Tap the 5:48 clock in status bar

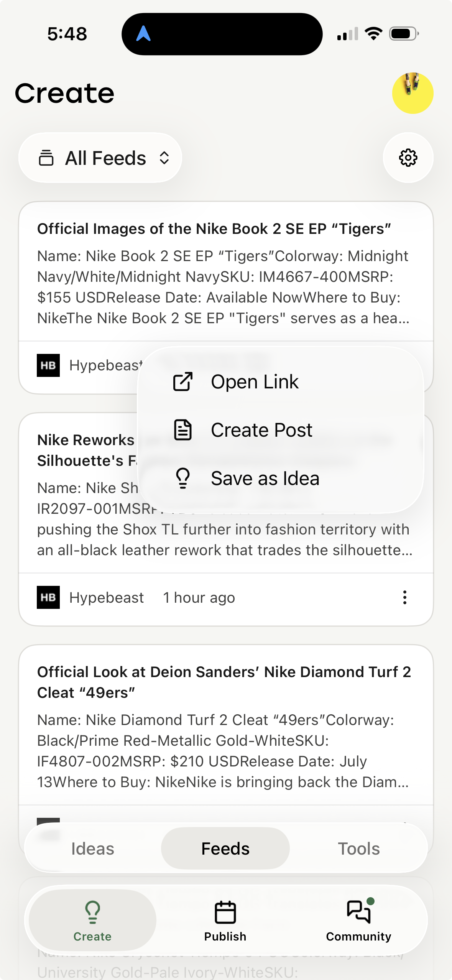coord(67,34)
